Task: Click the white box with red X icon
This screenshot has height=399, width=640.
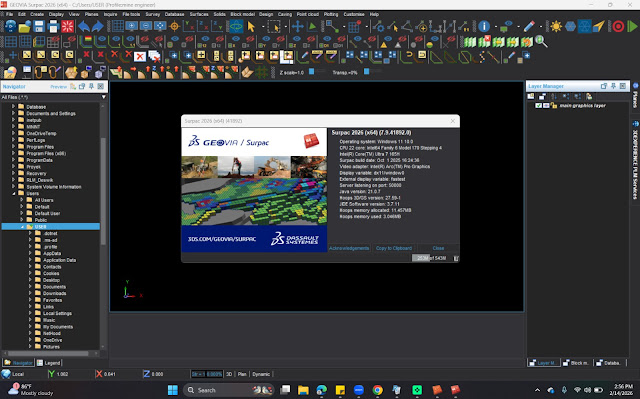Action: click(x=140, y=56)
